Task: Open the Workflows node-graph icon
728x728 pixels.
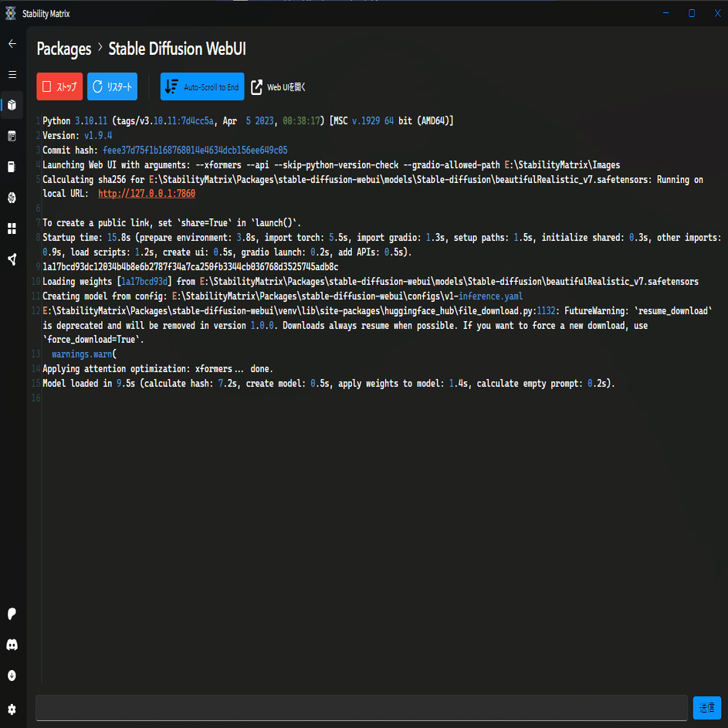Action: [12, 259]
